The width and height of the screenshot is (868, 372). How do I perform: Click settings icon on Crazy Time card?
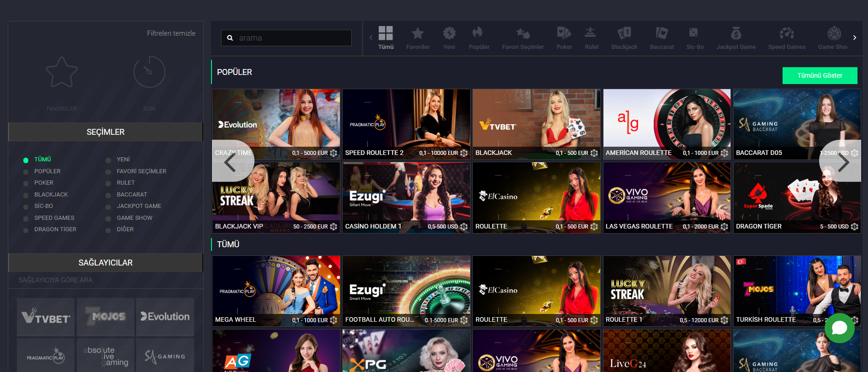pos(333,153)
